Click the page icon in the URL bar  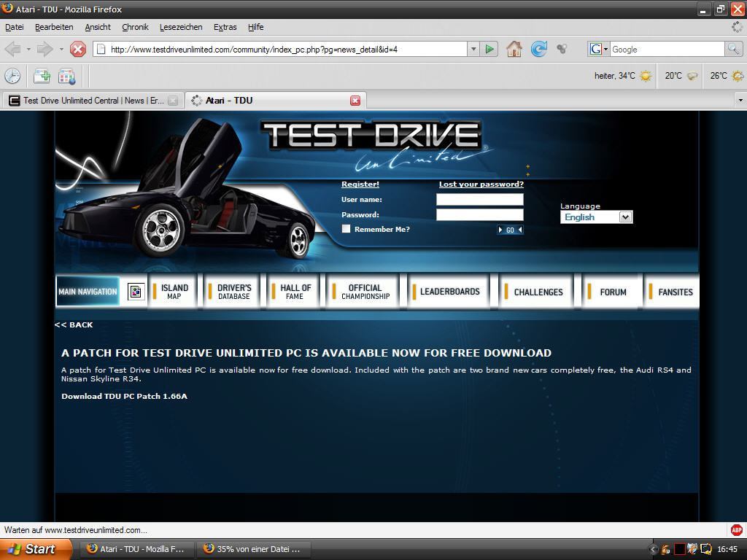point(101,49)
